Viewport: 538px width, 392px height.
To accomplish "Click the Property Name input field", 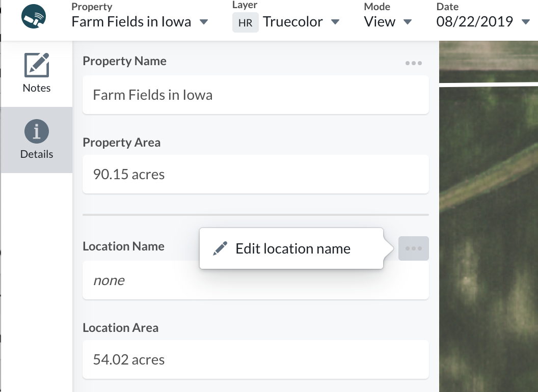I will point(255,95).
